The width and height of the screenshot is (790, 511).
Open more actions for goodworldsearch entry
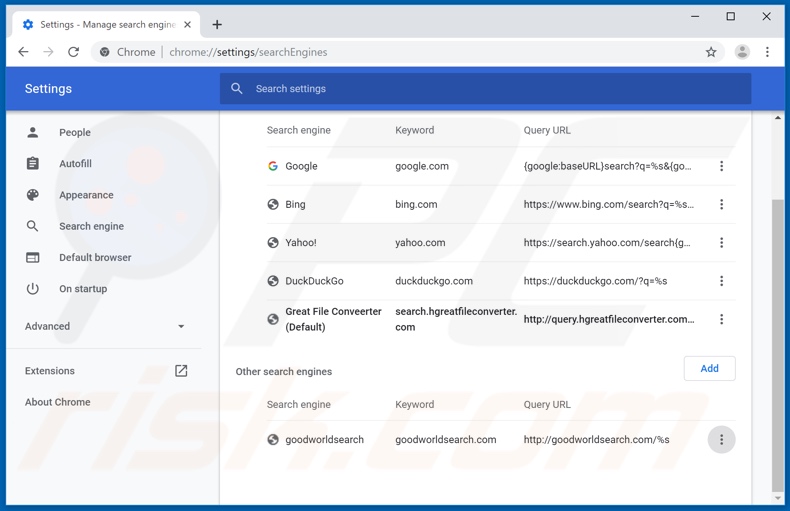(721, 440)
